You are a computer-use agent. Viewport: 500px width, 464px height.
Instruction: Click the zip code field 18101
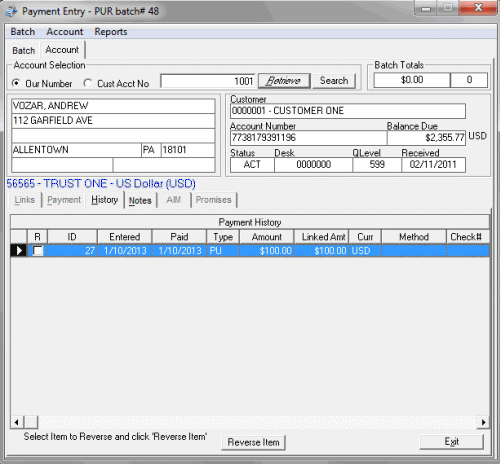tap(188, 150)
